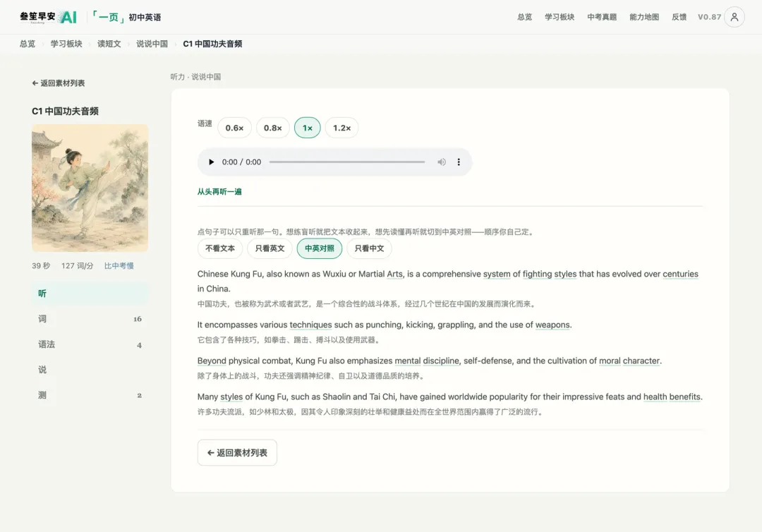Set speed to 1.2×
Viewport: 762px width, 532px height.
(x=341, y=128)
